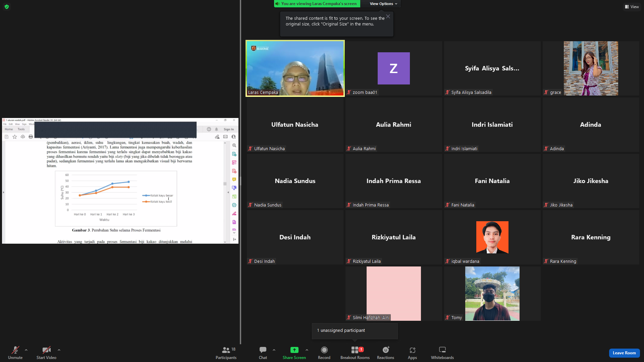Open Whiteboards
644x362 pixels.
442,353
